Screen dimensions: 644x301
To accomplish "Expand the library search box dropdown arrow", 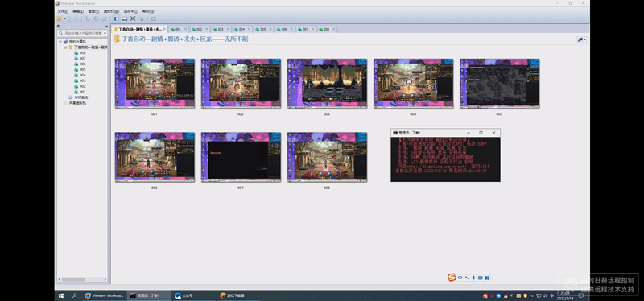I will click(105, 33).
